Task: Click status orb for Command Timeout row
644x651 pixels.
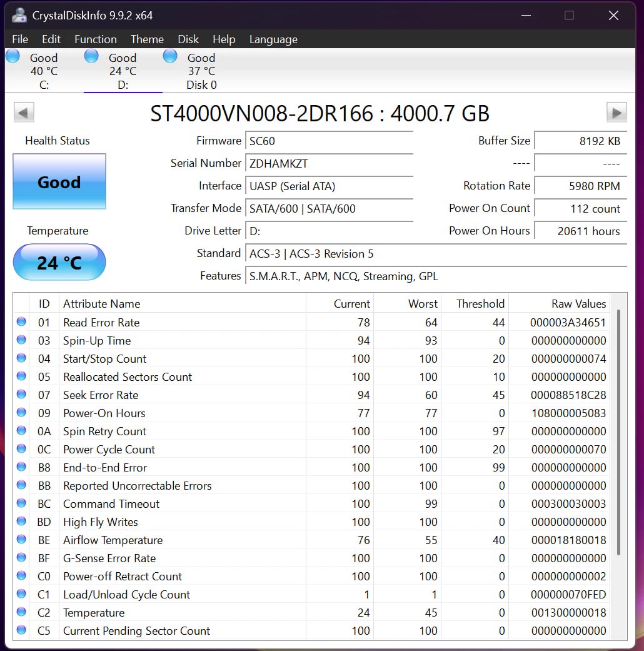Action: (x=21, y=503)
